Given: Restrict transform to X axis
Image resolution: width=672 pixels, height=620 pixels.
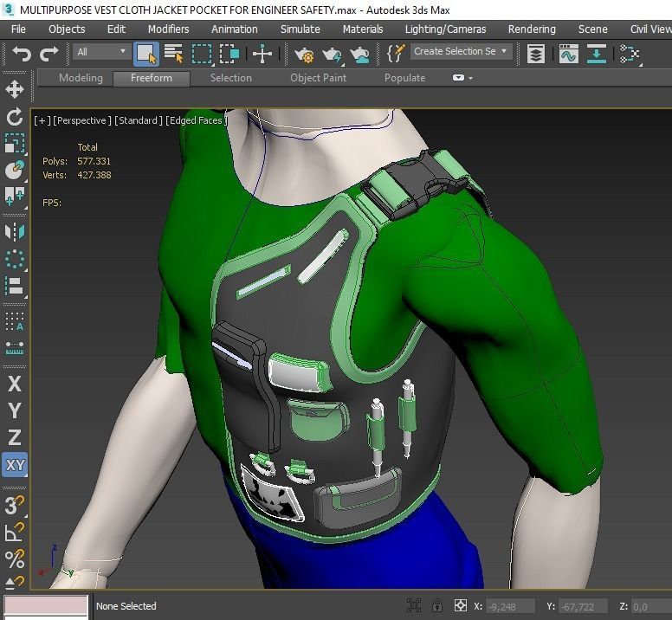Looking at the screenshot, I should [x=15, y=384].
